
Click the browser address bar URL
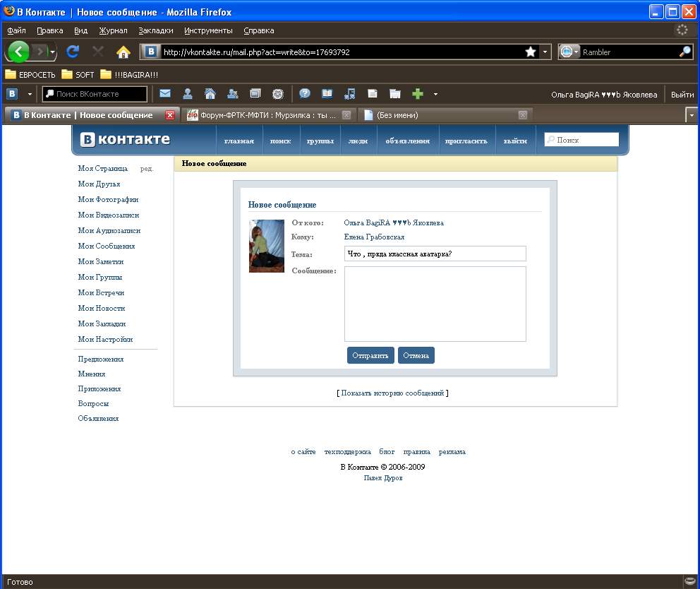pyautogui.click(x=342, y=52)
